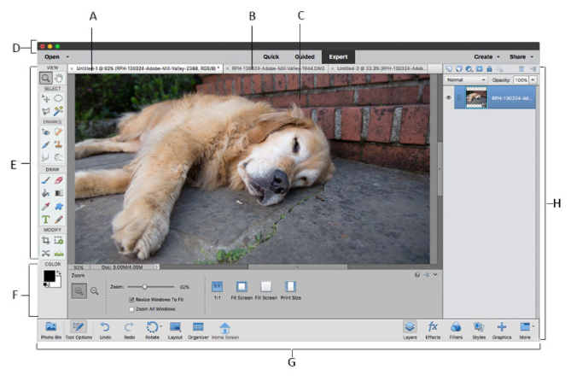Select the Blur tool

coord(46,157)
